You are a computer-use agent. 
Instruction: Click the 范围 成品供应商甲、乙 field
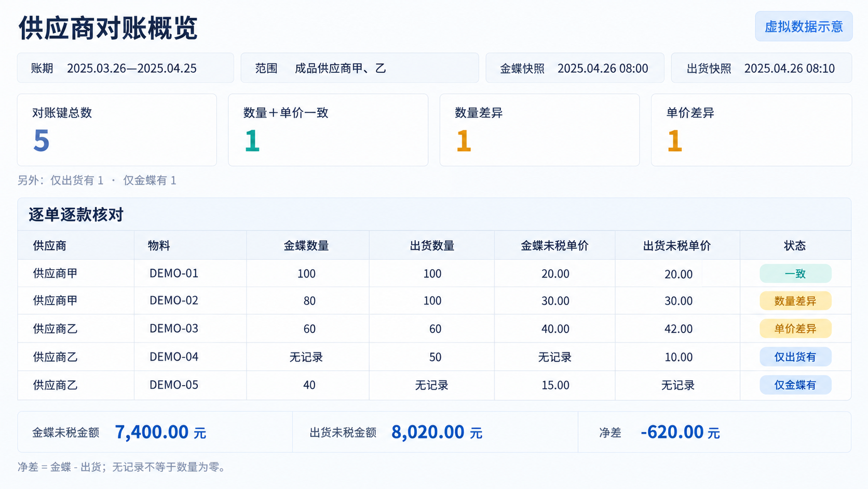[x=360, y=68]
